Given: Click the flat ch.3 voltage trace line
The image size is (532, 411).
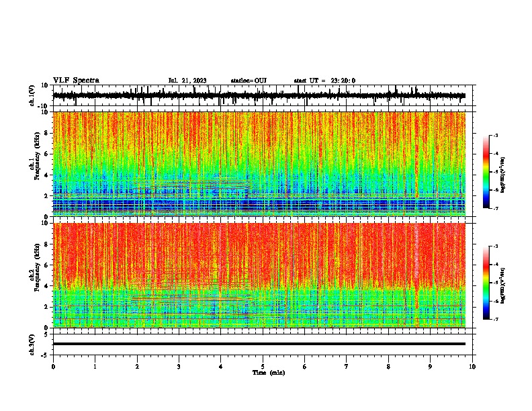Looking at the screenshot, I should 259,344.
